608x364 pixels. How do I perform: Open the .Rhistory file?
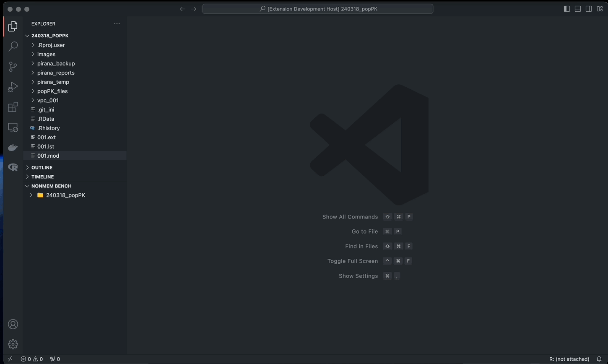point(75,128)
